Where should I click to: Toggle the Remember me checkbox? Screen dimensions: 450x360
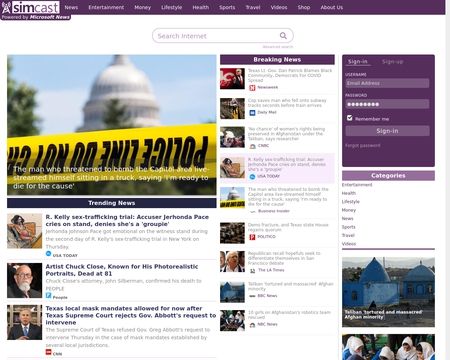350,118
